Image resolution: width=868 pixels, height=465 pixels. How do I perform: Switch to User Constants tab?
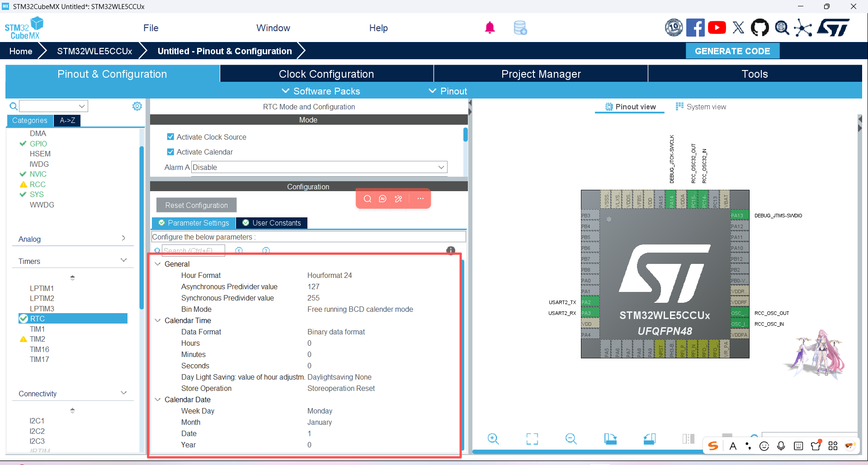point(272,223)
